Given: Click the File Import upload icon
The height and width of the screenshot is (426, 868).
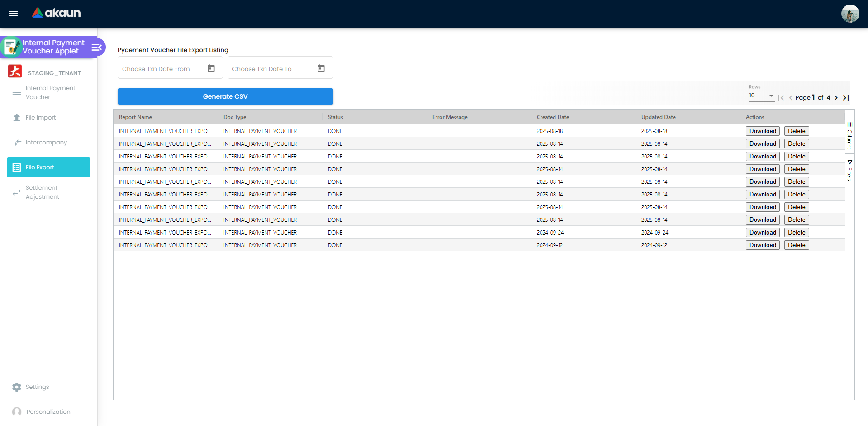Looking at the screenshot, I should click(x=16, y=117).
